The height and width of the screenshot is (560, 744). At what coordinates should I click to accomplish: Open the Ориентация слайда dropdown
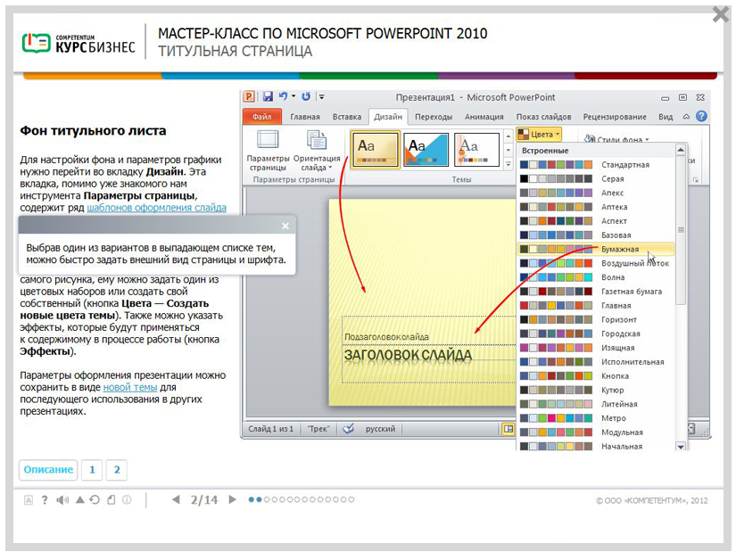(x=317, y=151)
